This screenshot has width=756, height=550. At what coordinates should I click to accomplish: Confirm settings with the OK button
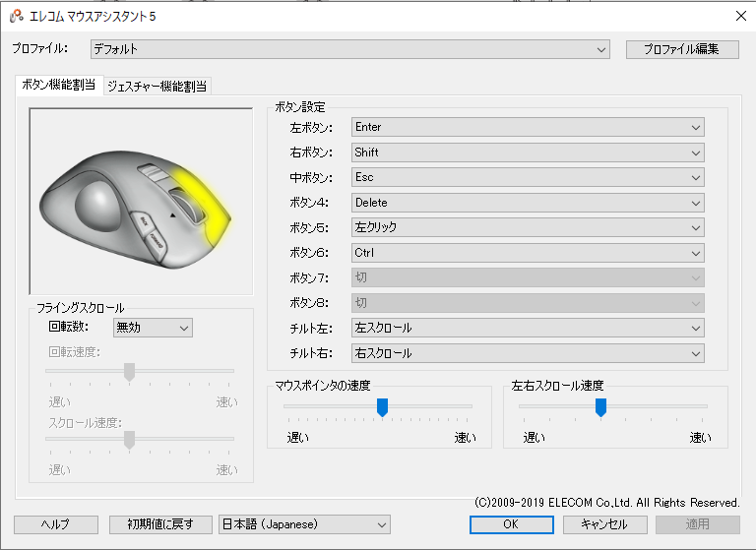coord(512,524)
